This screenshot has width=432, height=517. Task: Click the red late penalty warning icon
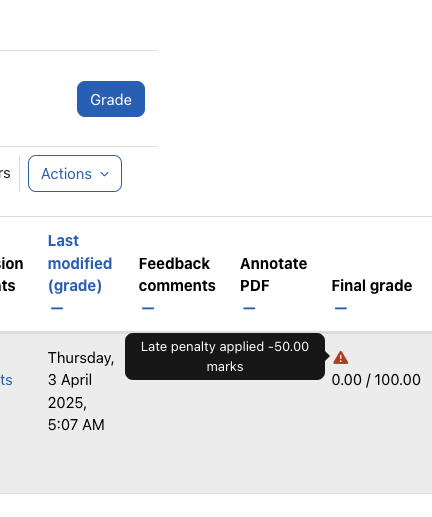coord(341,358)
